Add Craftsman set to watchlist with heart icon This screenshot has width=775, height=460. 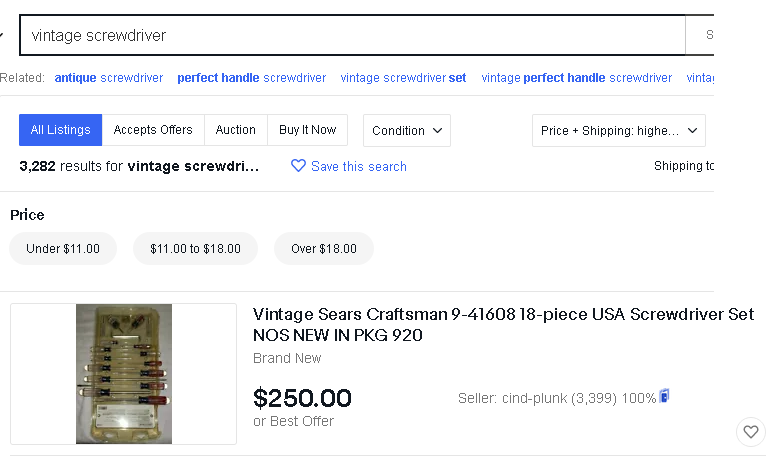tap(750, 432)
